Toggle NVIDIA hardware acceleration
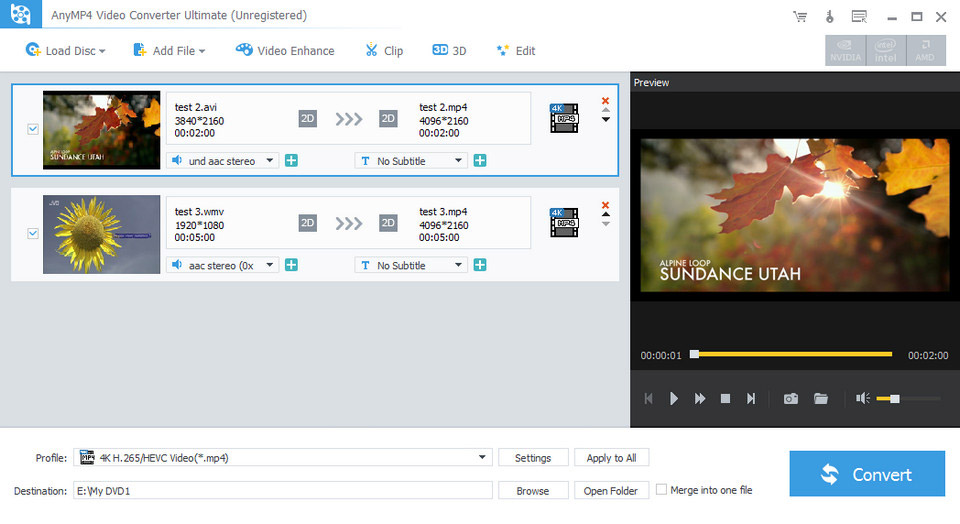 click(x=845, y=50)
